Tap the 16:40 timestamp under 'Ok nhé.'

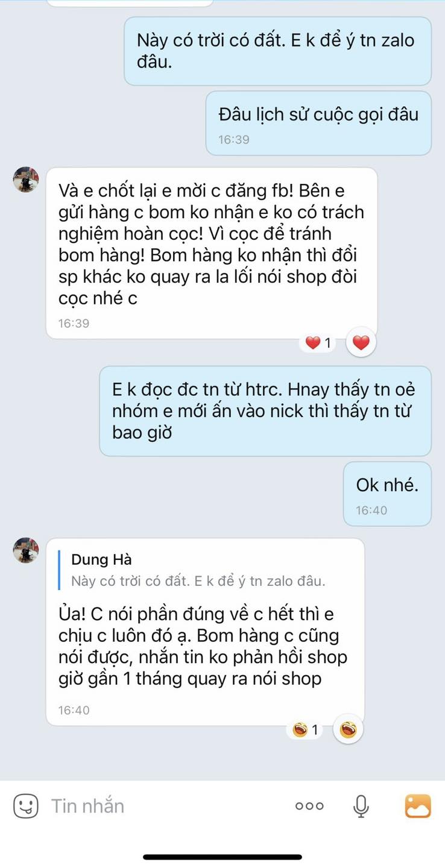(x=371, y=510)
